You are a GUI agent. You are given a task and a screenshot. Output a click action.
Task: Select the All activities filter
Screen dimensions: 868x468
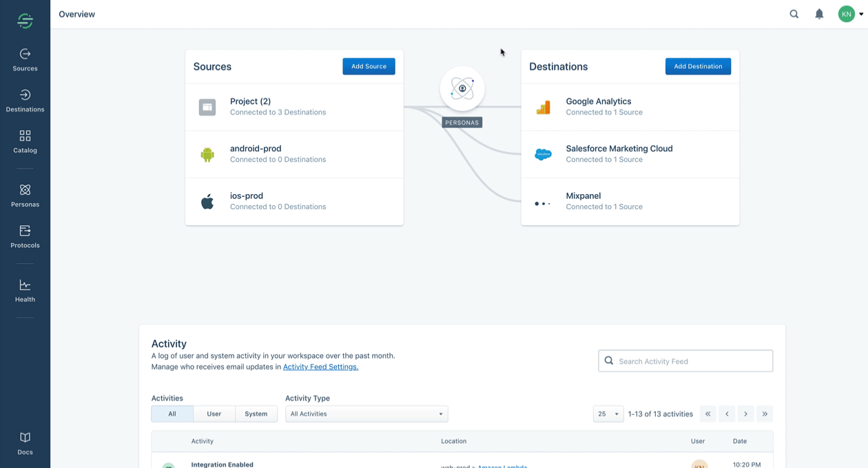pyautogui.click(x=172, y=414)
